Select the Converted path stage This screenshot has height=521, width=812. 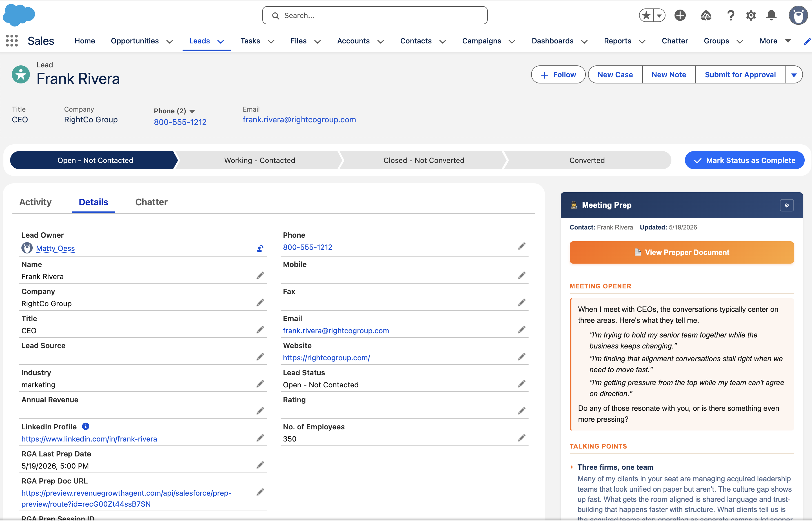(x=587, y=160)
